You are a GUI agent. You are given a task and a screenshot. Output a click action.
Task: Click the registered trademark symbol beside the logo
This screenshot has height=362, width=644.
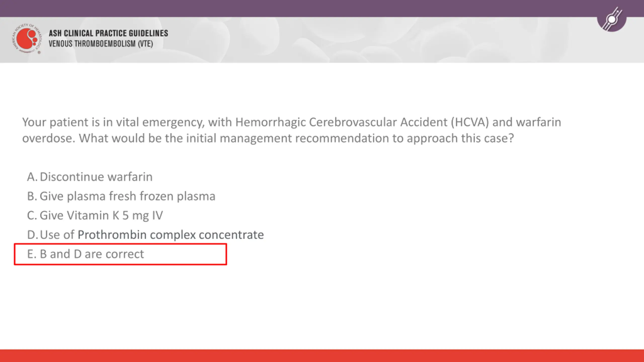click(x=39, y=53)
